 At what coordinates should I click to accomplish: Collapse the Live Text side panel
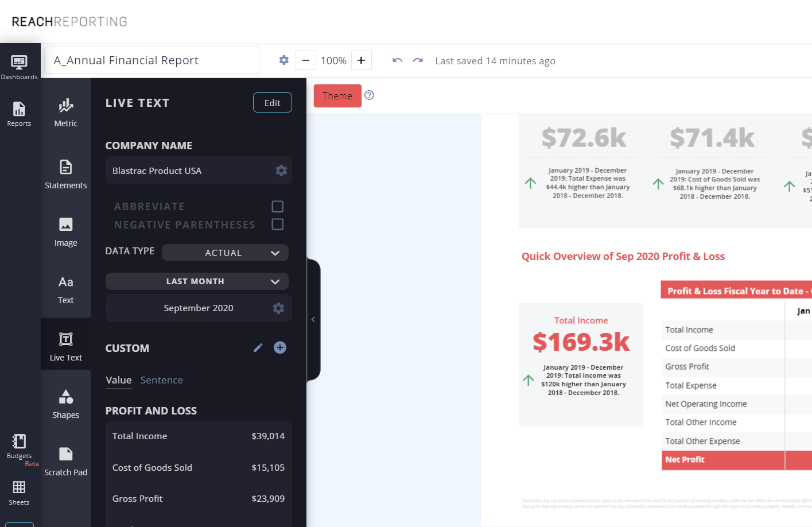point(313,320)
